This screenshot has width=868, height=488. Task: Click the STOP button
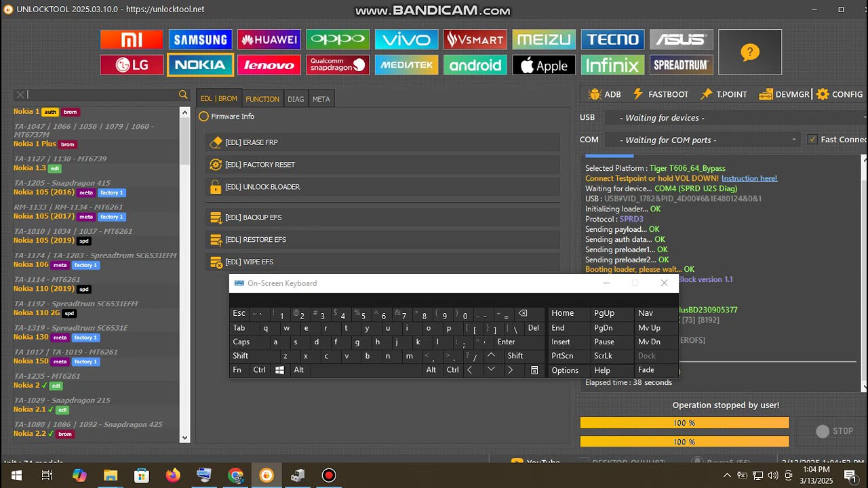click(835, 431)
